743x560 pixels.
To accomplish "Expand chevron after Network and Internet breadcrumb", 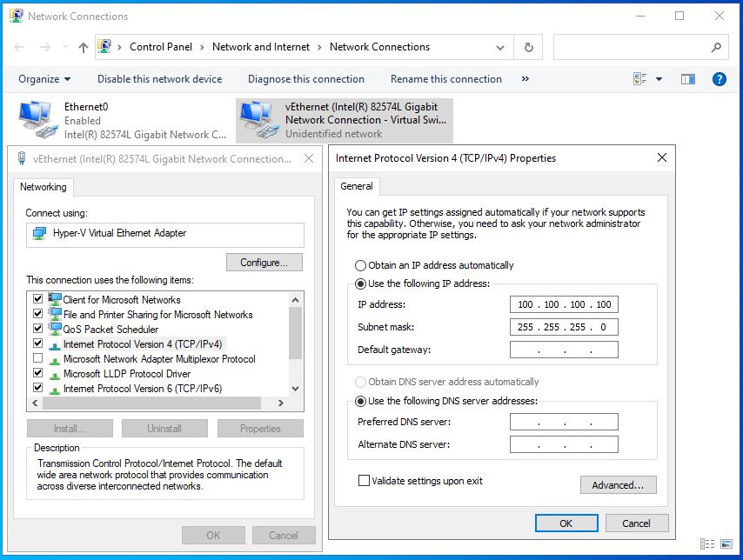I will 319,47.
